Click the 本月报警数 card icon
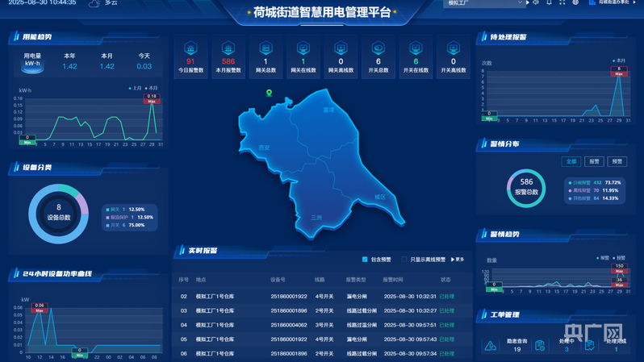Viewport: 644px width, 362px height. click(228, 48)
